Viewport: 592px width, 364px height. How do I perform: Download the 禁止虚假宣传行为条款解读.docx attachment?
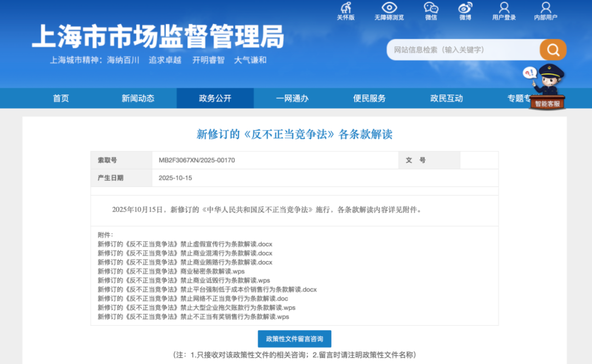point(185,244)
